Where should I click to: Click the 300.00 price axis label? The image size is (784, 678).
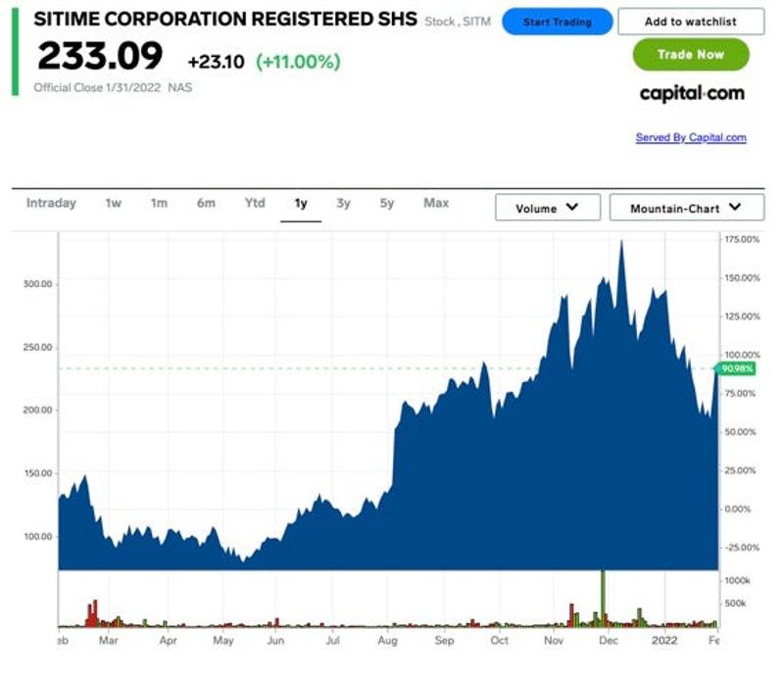[37, 284]
